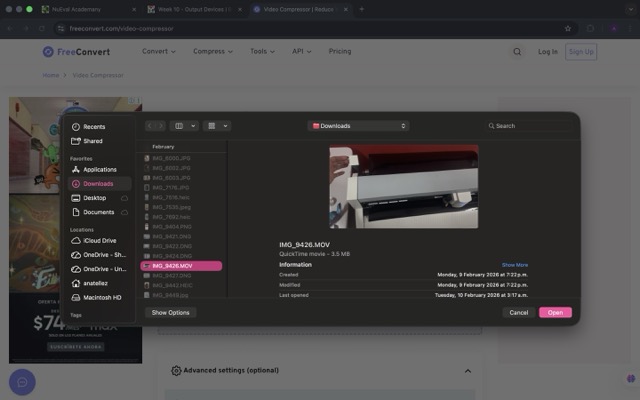Click the dialog Search field
This screenshot has height=400, width=640.
528,126
